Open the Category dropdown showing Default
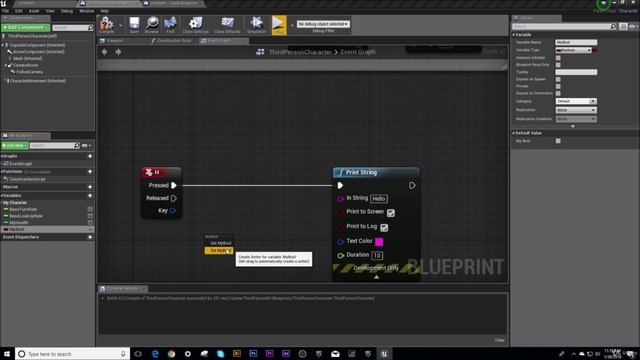Screen dimensions: 640x360 (576, 101)
